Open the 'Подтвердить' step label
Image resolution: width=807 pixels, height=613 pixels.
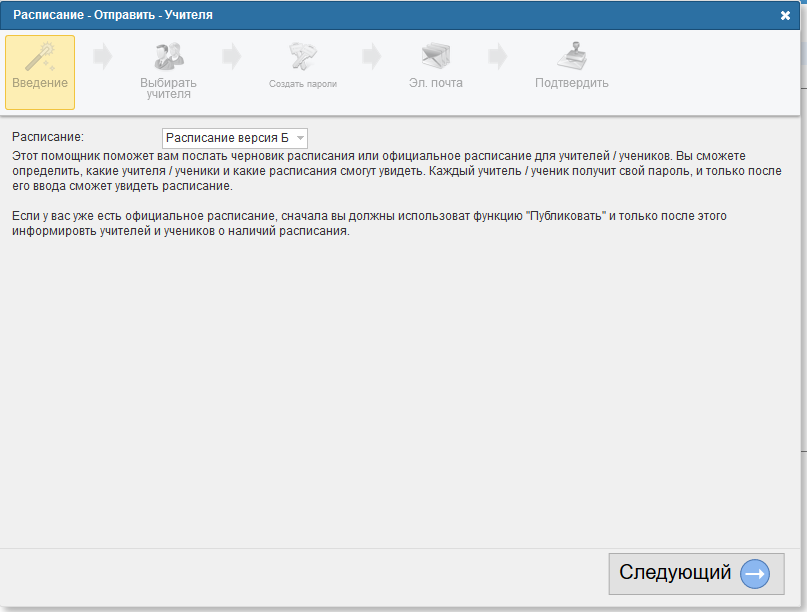click(571, 83)
